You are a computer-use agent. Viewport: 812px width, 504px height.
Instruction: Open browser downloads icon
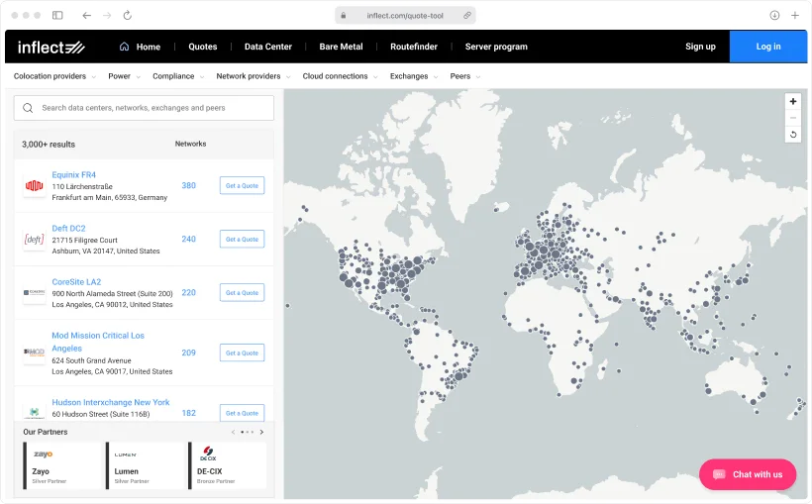coord(774,16)
